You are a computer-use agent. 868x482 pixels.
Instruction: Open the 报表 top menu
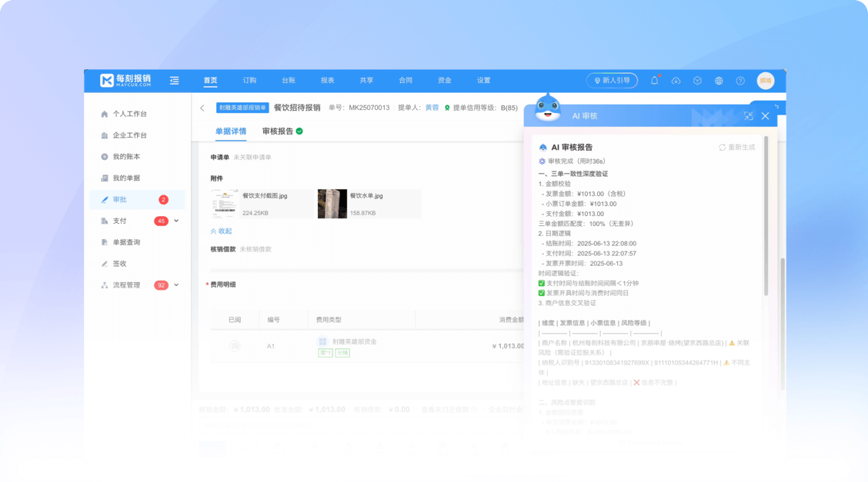click(x=327, y=81)
